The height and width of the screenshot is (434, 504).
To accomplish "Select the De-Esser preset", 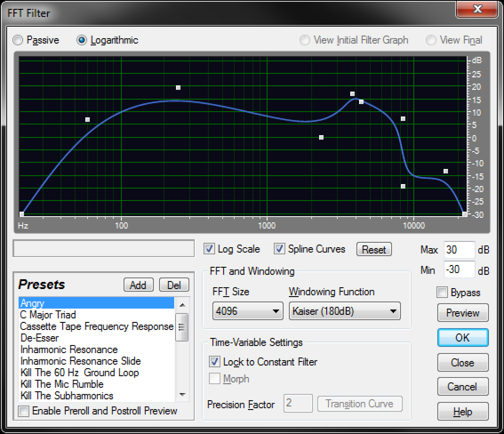I will [x=96, y=338].
